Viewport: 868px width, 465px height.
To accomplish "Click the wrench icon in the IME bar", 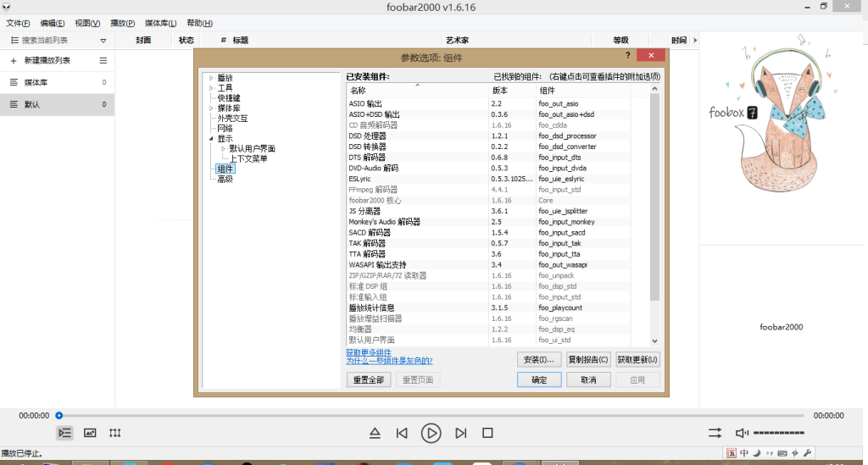I will click(x=808, y=453).
